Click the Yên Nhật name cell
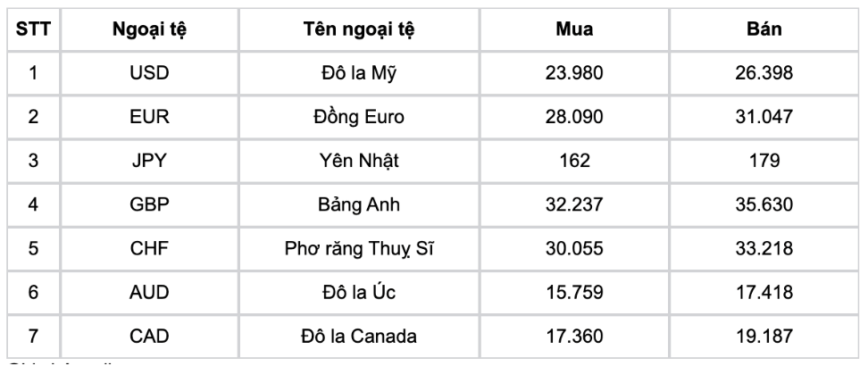This screenshot has height=366, width=868. [359, 161]
